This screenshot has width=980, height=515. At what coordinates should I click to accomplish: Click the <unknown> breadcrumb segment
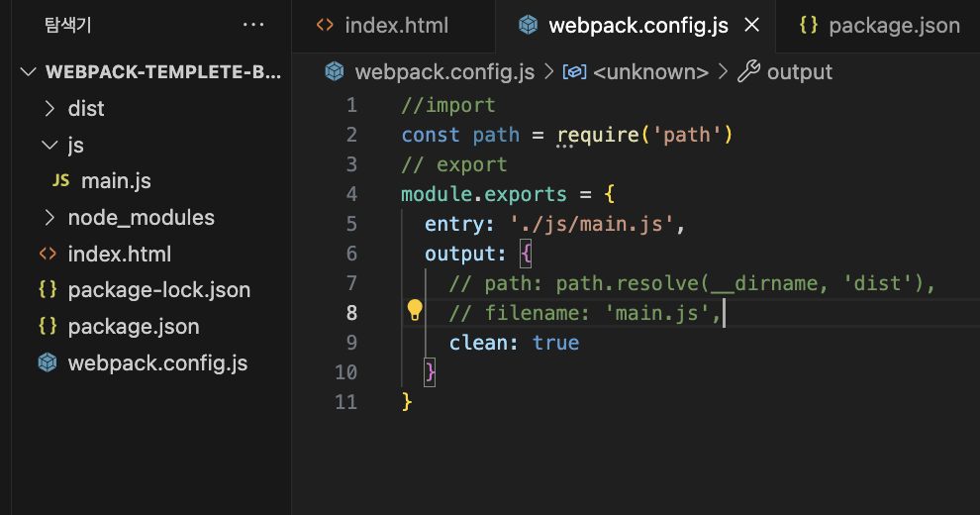tap(650, 72)
